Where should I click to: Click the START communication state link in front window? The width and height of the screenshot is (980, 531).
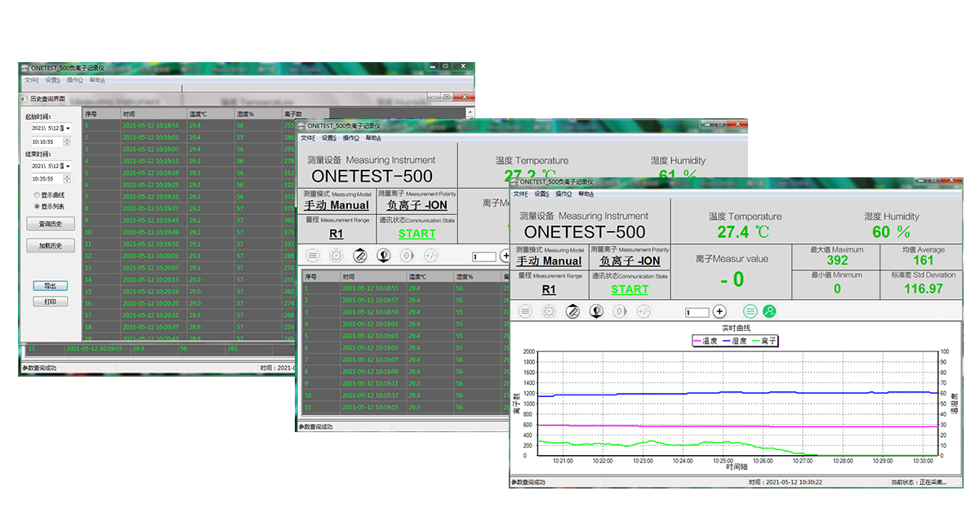(x=629, y=289)
